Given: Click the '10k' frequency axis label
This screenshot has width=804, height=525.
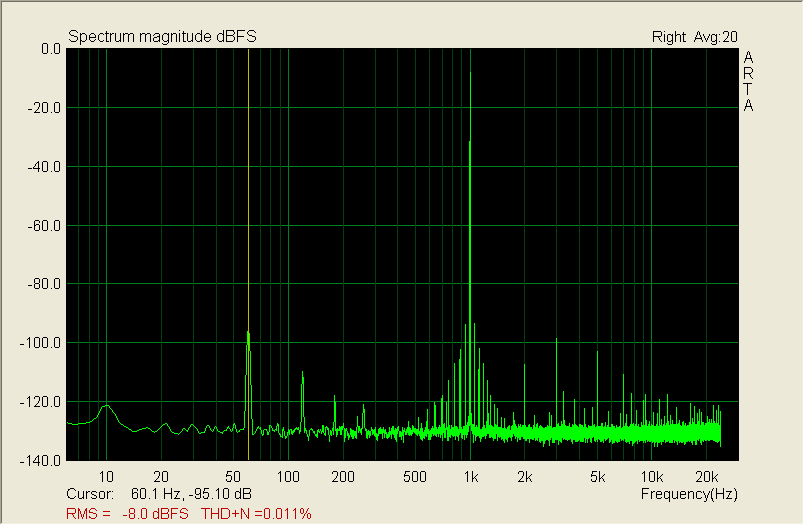Looking at the screenshot, I should pos(652,477).
